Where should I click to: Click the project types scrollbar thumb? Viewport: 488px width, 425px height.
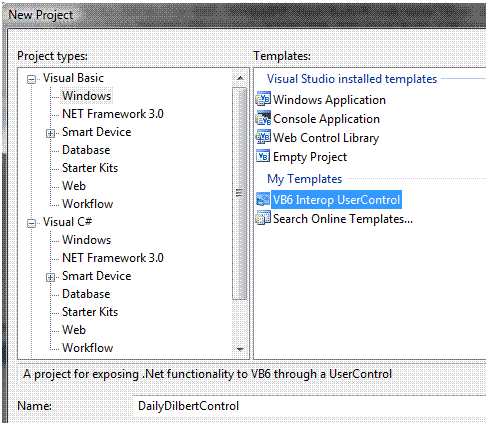[x=240, y=193]
